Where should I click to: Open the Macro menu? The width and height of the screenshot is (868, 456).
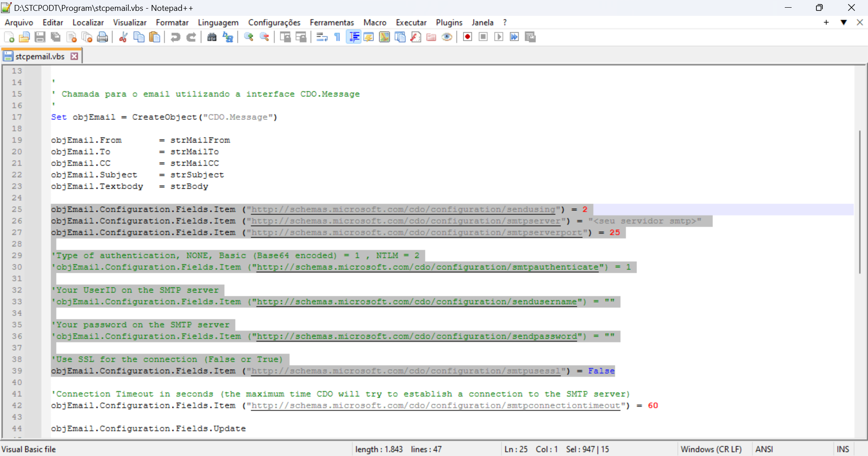tap(375, 22)
